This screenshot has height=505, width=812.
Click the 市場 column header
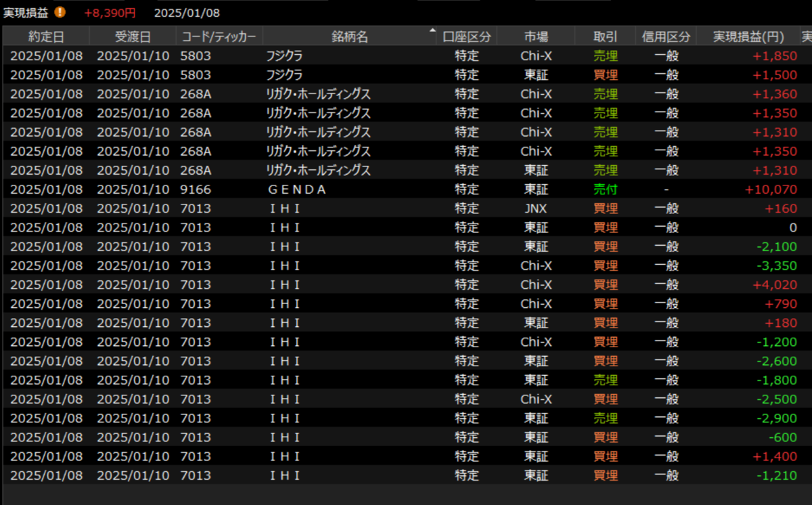(x=536, y=37)
